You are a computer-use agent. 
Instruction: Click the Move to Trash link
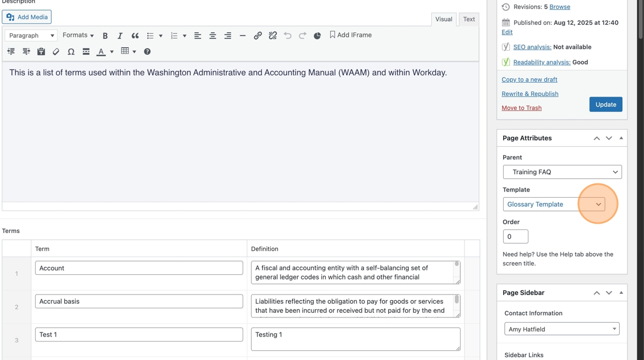click(522, 108)
